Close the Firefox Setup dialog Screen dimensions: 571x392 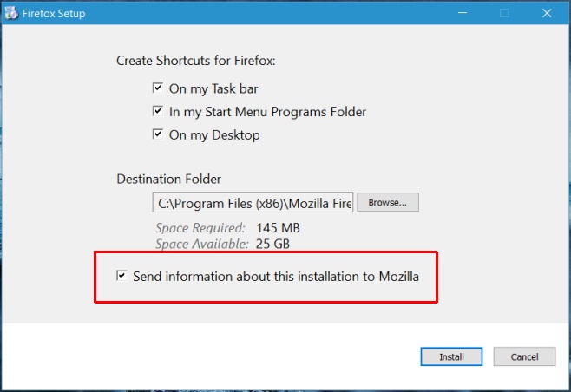547,13
